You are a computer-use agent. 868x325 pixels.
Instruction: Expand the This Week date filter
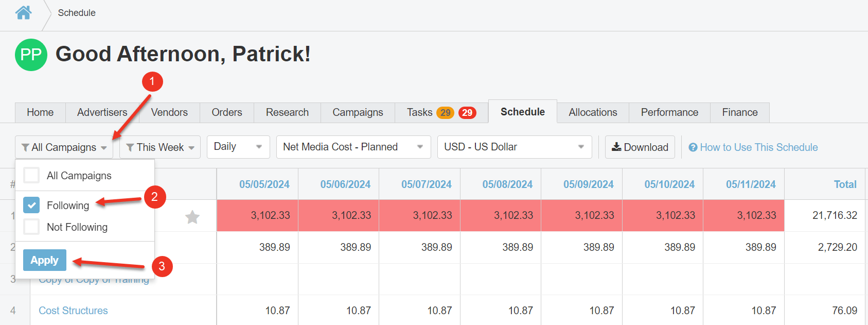click(x=160, y=147)
